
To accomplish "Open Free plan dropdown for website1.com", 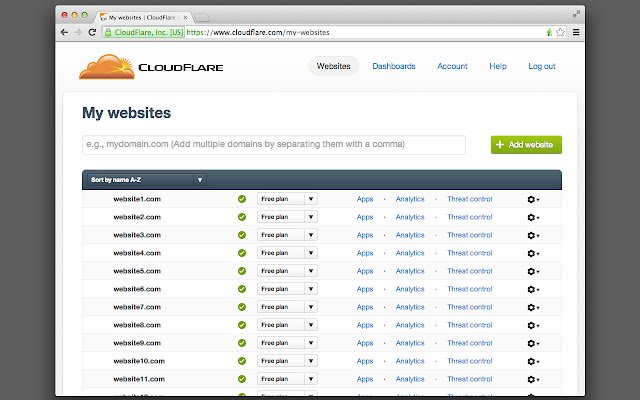I will (287, 199).
